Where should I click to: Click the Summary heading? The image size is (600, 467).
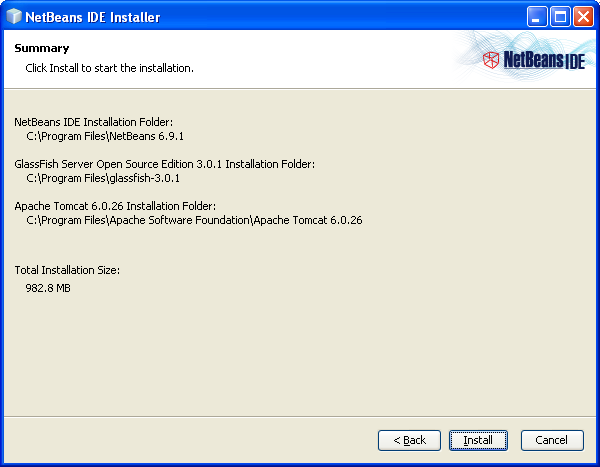pyautogui.click(x=42, y=48)
